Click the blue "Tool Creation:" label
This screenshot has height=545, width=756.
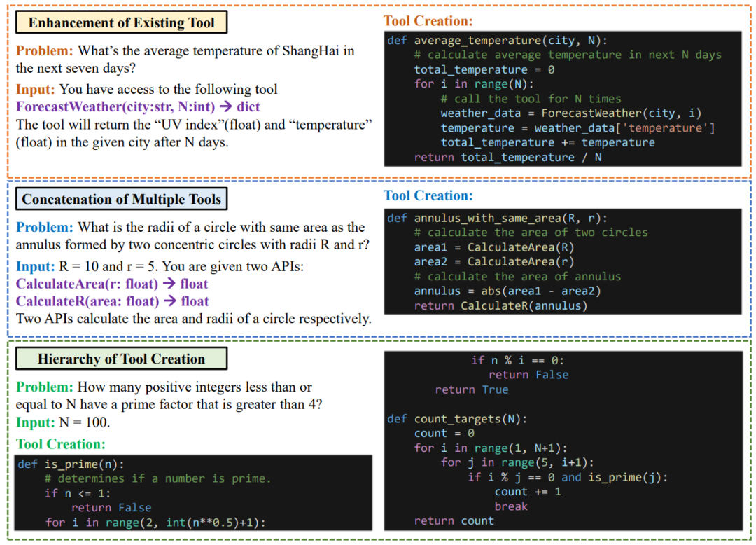click(x=428, y=195)
